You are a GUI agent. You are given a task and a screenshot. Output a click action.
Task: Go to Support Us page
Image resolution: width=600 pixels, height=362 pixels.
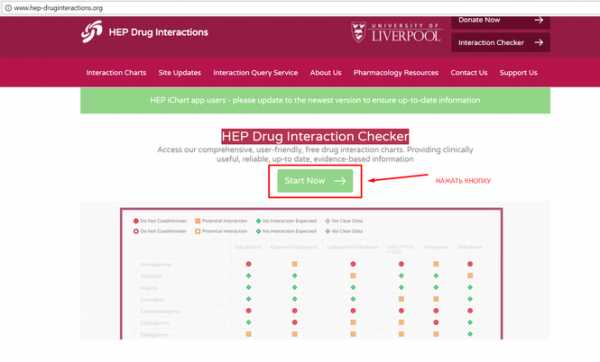(x=518, y=73)
